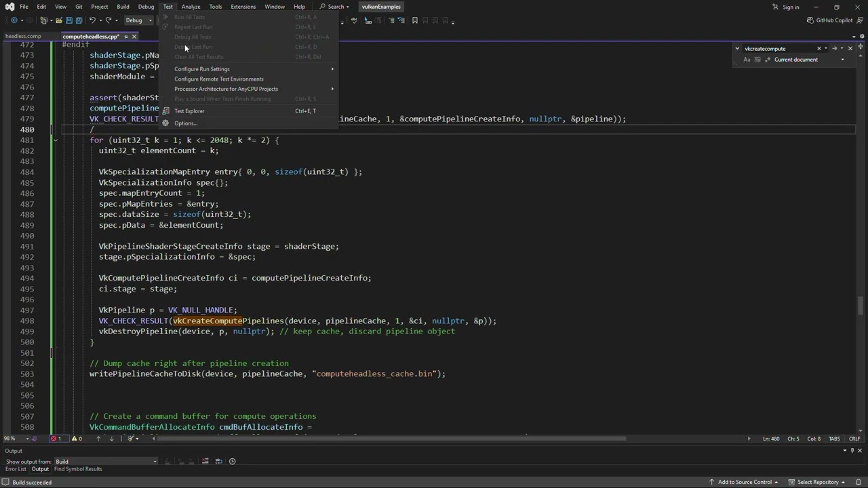
Task: Switch to the Error List tab
Action: point(16,469)
